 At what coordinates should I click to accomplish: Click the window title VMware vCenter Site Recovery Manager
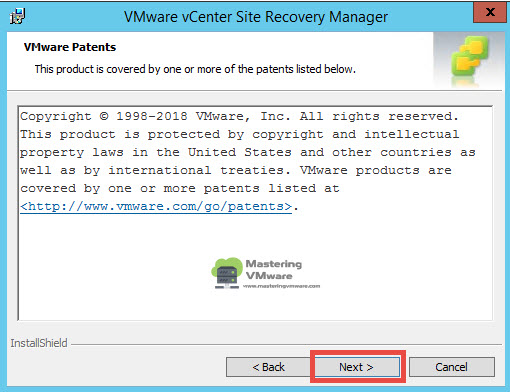point(256,17)
